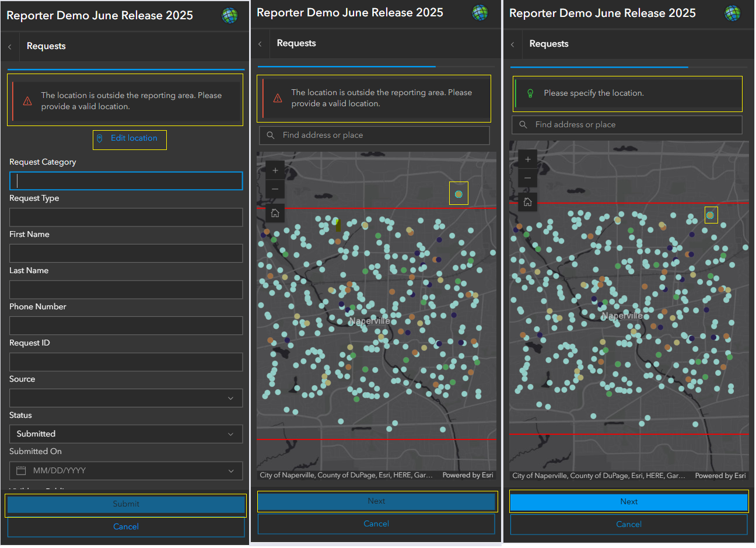This screenshot has width=756, height=548.
Task: Click the Requests heading in the middle panel
Action: (x=296, y=44)
